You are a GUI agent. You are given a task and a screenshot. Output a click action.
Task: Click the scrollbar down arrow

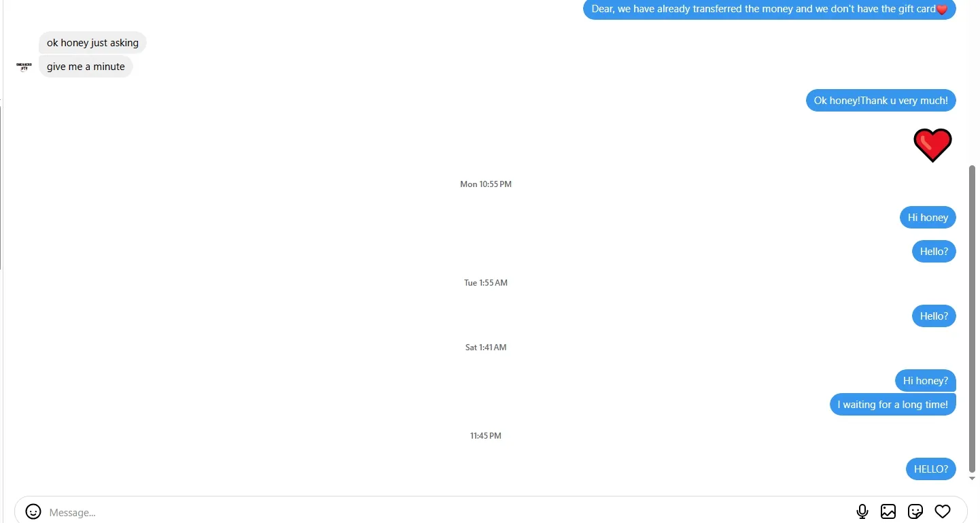coord(972,479)
